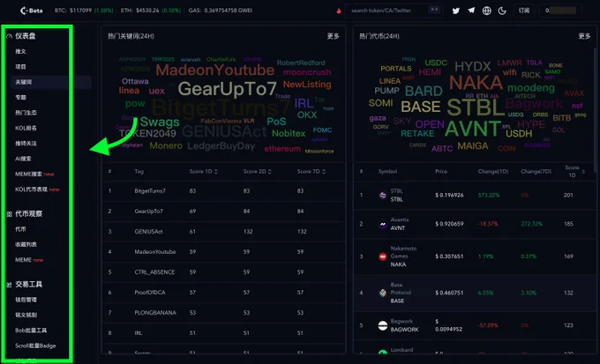Open 项目 in the sidebar
The height and width of the screenshot is (364, 600).
[x=20, y=66]
